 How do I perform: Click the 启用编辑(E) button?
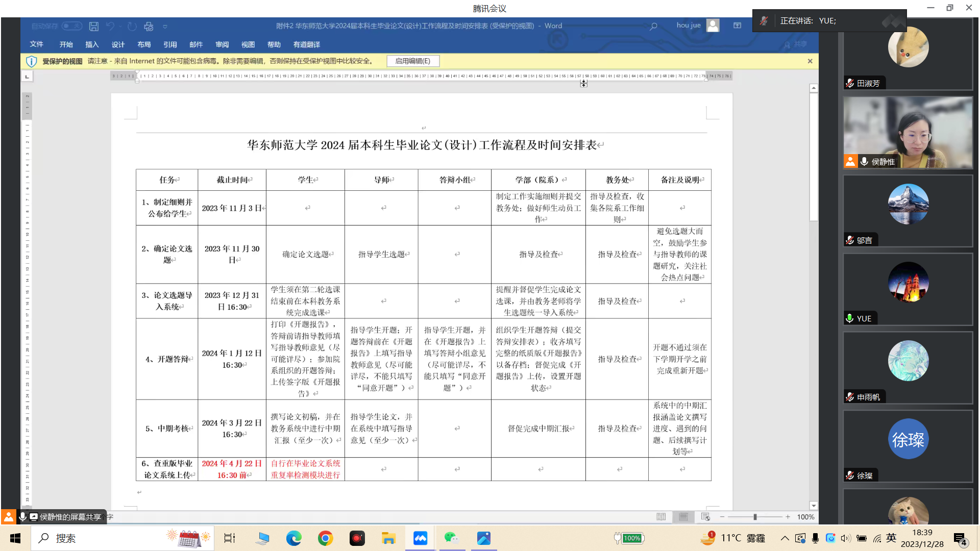coord(412,61)
